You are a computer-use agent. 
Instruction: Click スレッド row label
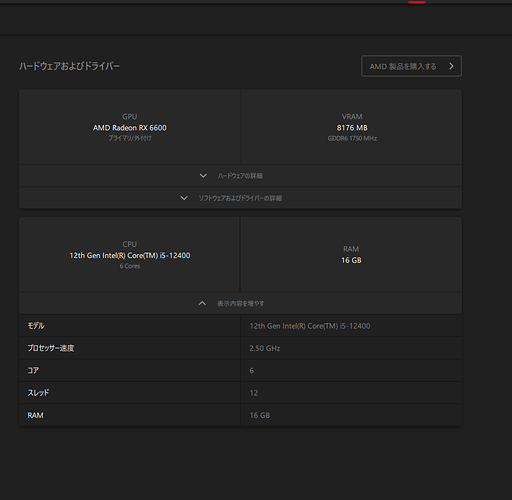[x=38, y=393]
